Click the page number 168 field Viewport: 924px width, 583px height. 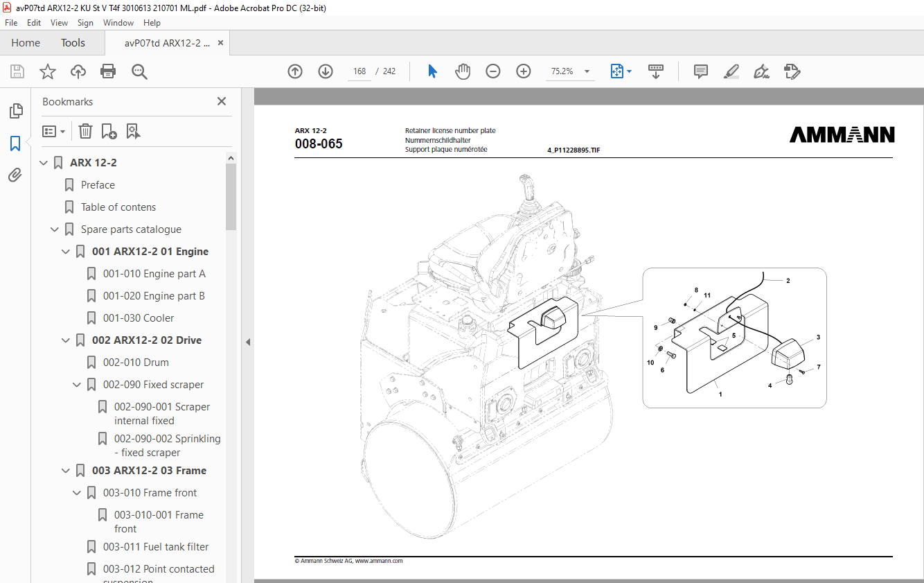tap(359, 71)
